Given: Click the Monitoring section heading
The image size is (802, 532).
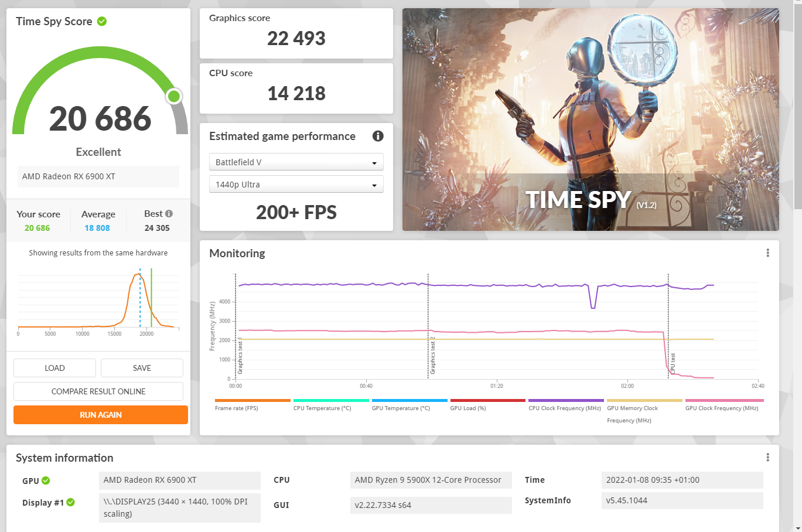Looking at the screenshot, I should tap(237, 253).
